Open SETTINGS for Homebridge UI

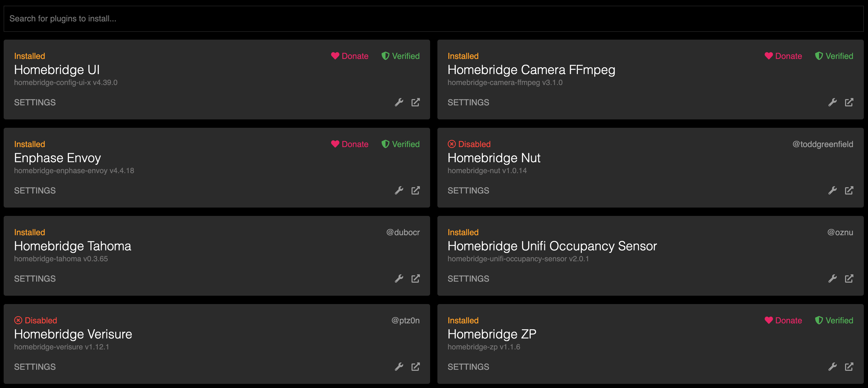click(35, 102)
